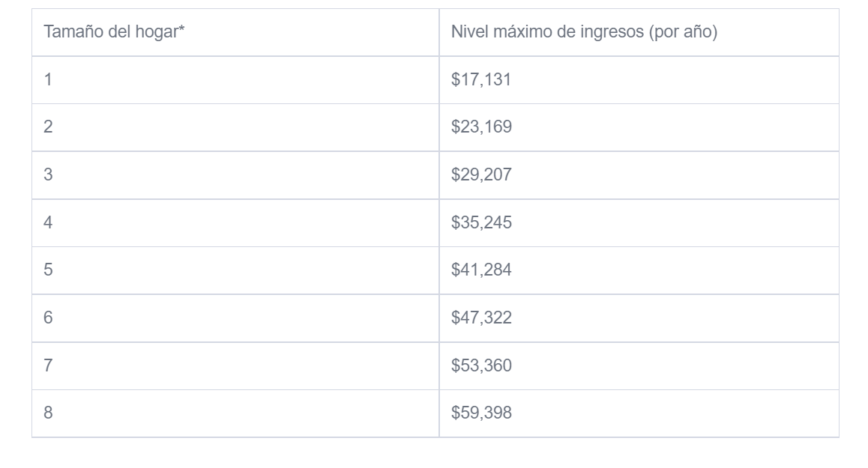Click the asterisk after "Tamaño del hogar"
Viewport: 868px width, 468px height.
[x=181, y=30]
